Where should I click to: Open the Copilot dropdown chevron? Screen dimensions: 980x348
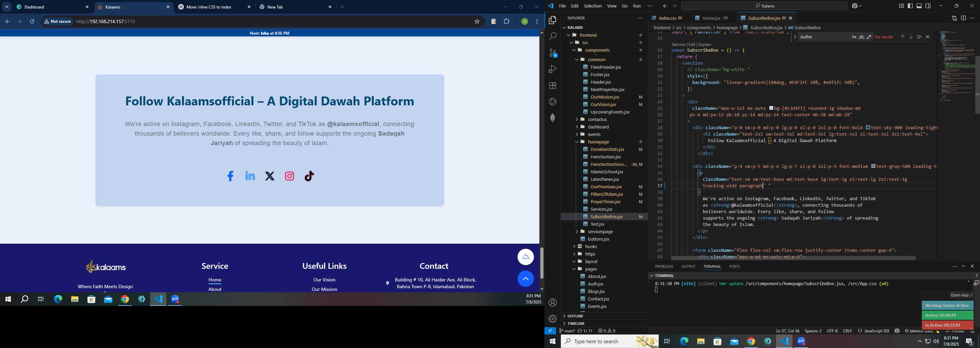click(x=861, y=6)
